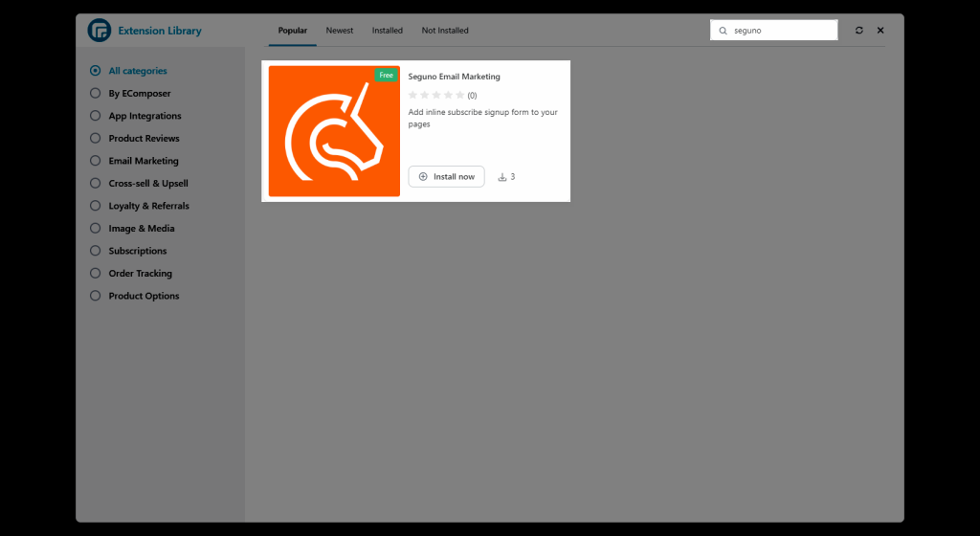Click the search magnifier icon
This screenshot has height=536, width=980.
pyautogui.click(x=724, y=31)
